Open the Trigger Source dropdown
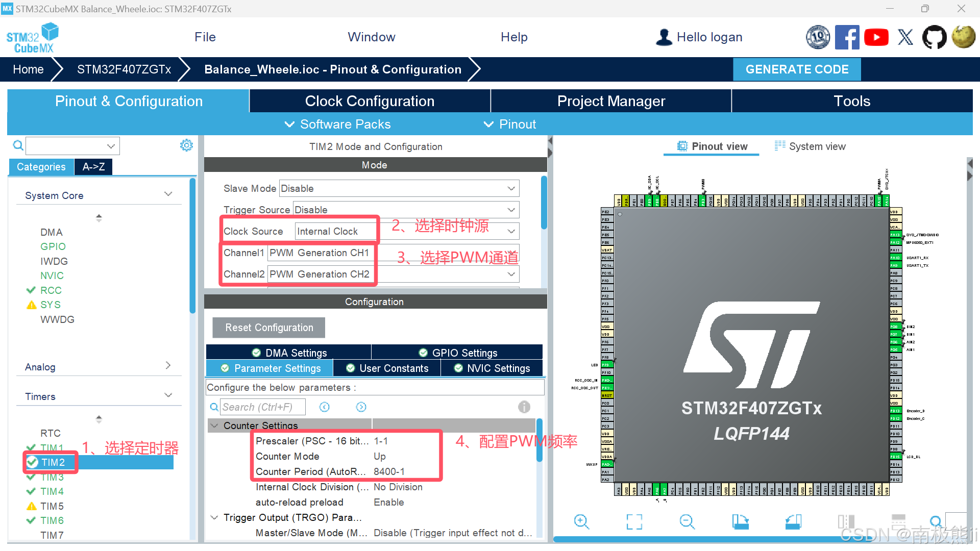This screenshot has height=551, width=980. pyautogui.click(x=406, y=210)
